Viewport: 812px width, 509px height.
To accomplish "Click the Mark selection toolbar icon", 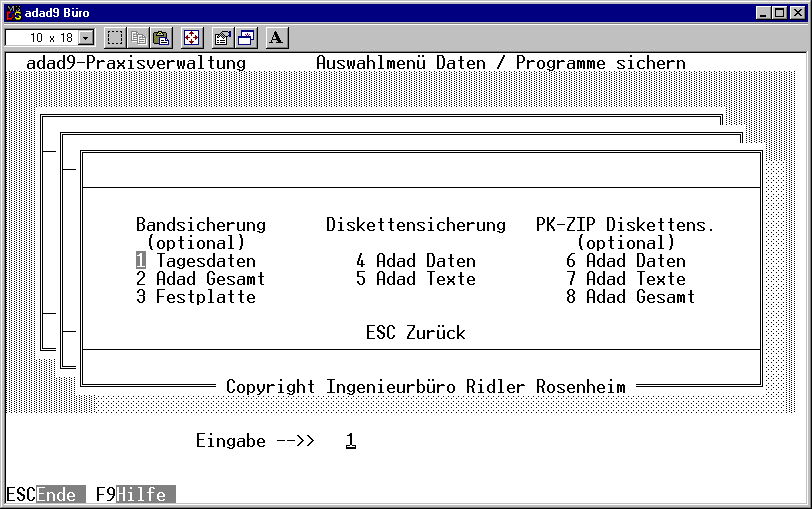I will coord(115,38).
